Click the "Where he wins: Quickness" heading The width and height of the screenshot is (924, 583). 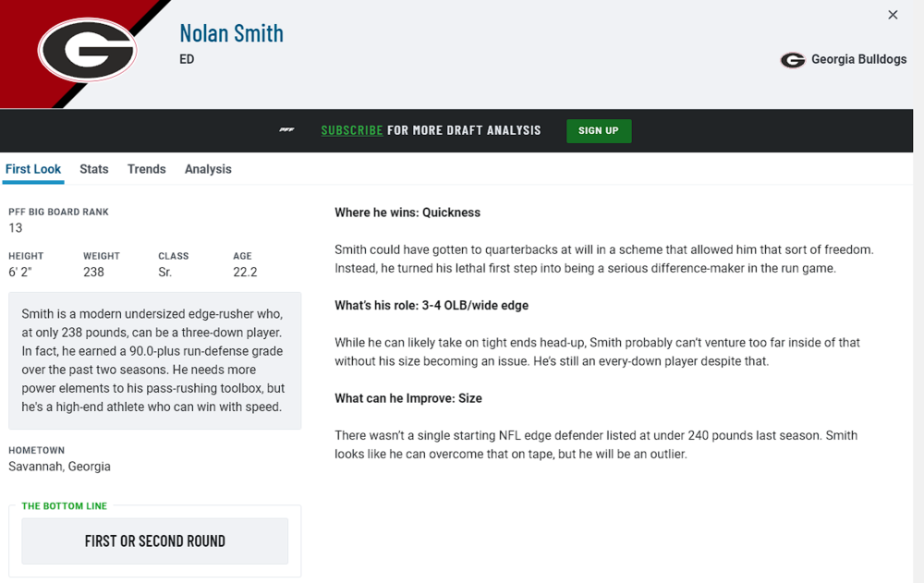(x=407, y=213)
